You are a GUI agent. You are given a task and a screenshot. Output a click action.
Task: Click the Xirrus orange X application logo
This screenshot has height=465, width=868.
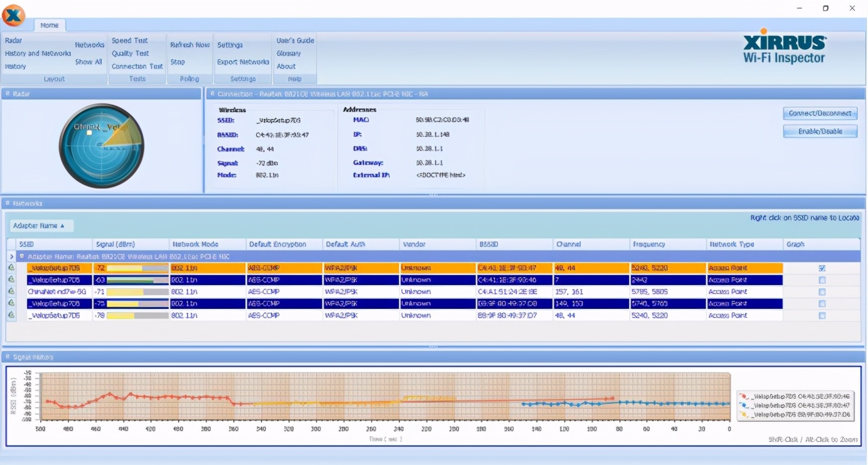[x=14, y=15]
